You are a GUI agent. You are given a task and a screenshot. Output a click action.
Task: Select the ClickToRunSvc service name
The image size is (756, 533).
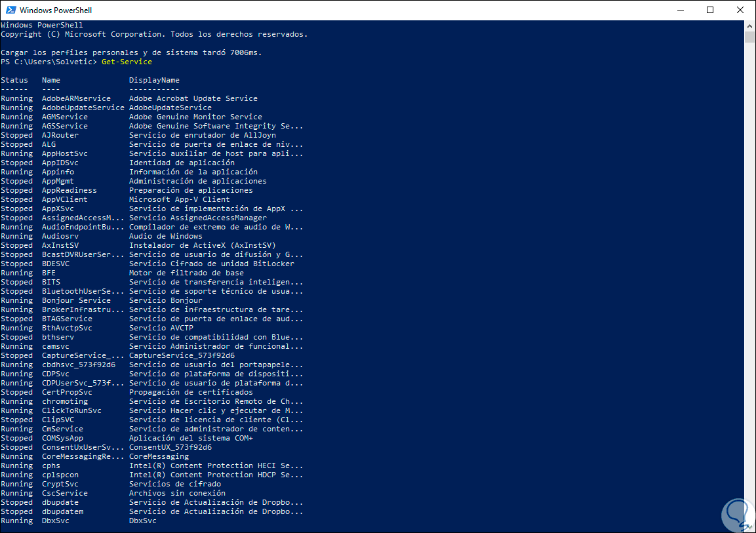(x=72, y=410)
